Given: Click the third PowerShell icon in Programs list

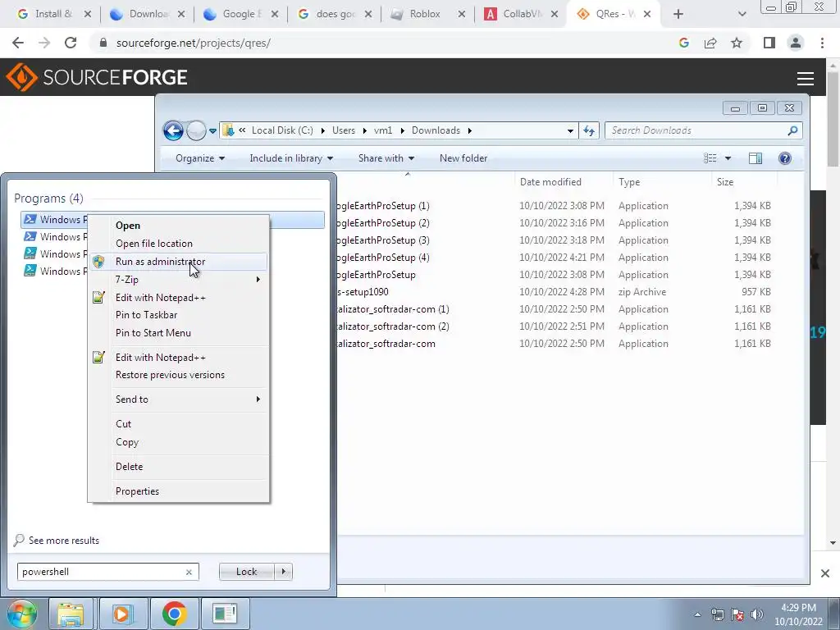Looking at the screenshot, I should 30,254.
